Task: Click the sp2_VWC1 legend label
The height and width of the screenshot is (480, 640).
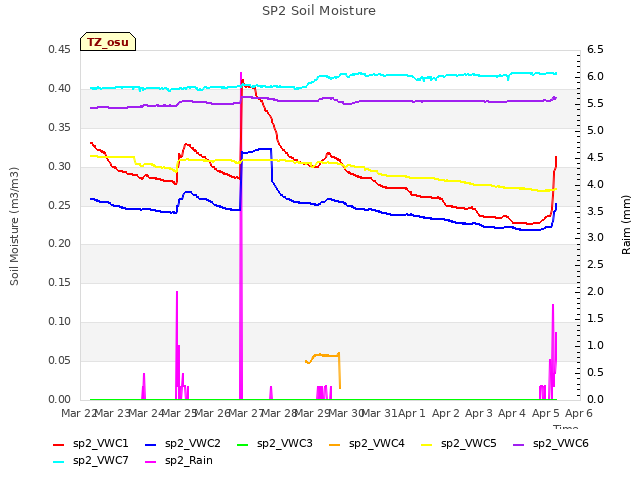Action: click(x=101, y=443)
